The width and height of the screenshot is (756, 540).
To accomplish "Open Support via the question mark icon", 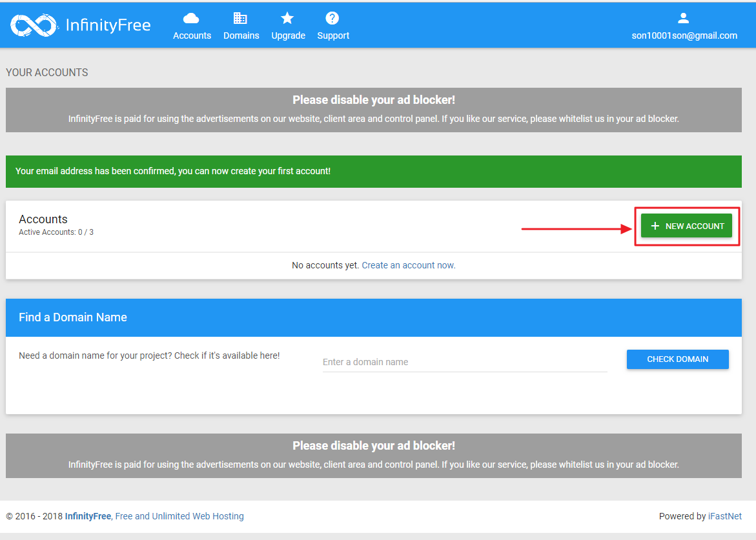I will tap(332, 19).
